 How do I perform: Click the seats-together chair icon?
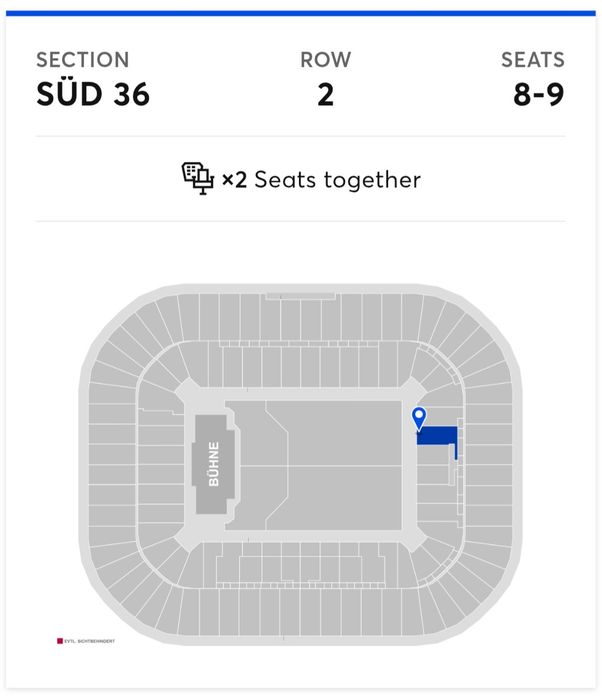pyautogui.click(x=198, y=178)
